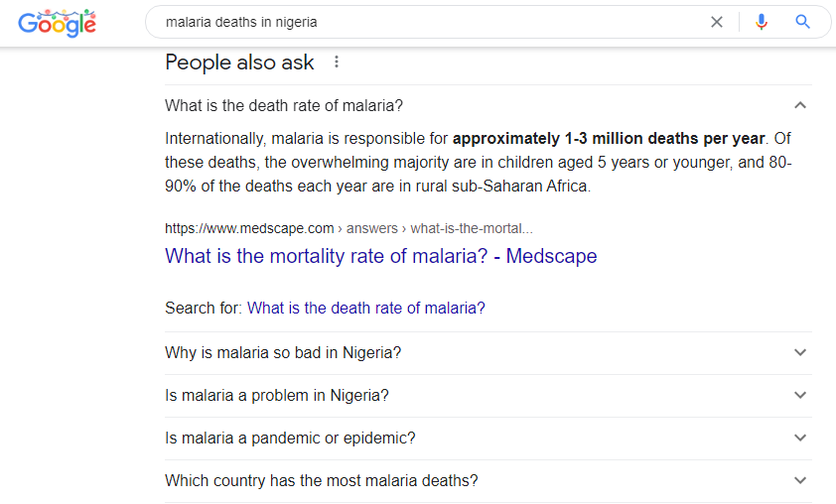Image resolution: width=836 pixels, height=504 pixels.
Task: Click into the 'malaria deaths in nigeria' search field
Action: [x=427, y=22]
